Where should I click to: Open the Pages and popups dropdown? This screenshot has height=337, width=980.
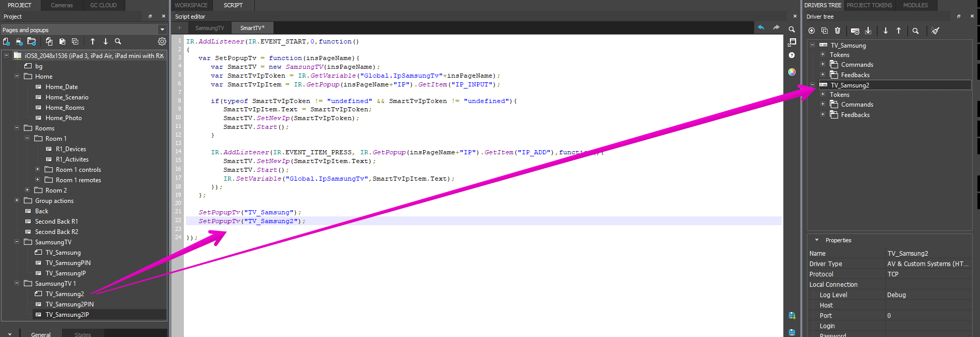162,30
